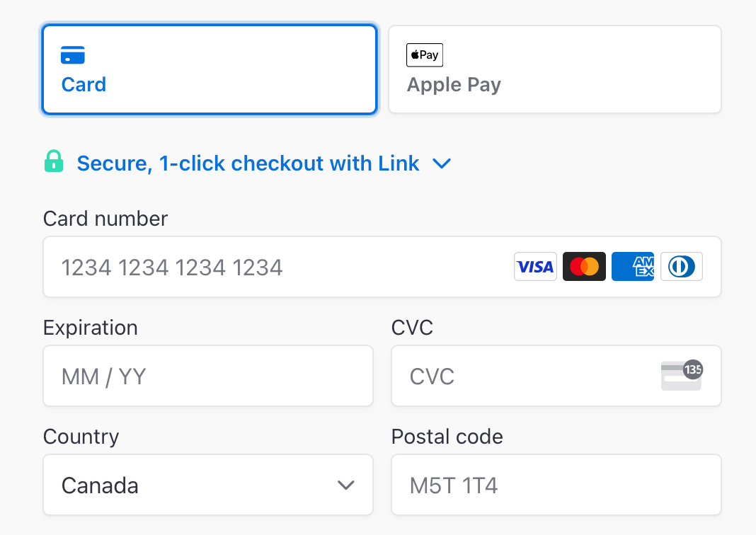Screen dimensions: 756x535
Task: Click the Expiration MM/YY field
Action: (x=208, y=376)
